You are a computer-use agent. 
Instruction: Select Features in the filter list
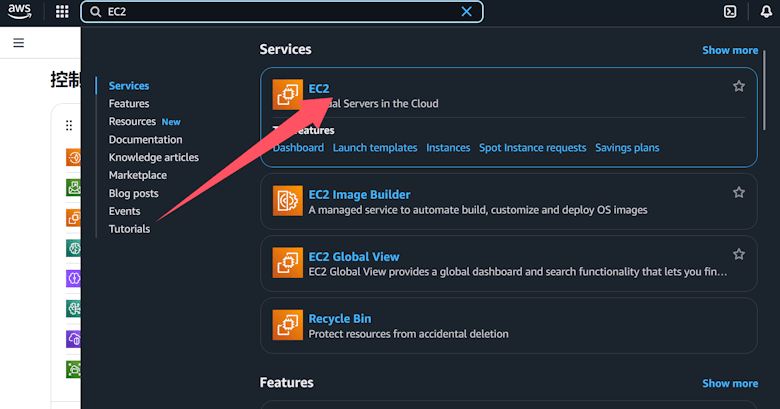129,103
